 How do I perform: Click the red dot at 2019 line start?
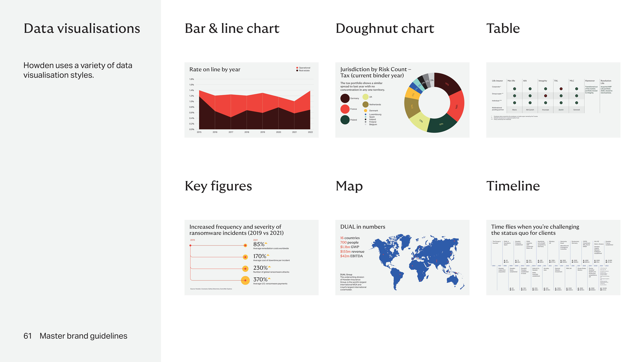(x=191, y=245)
